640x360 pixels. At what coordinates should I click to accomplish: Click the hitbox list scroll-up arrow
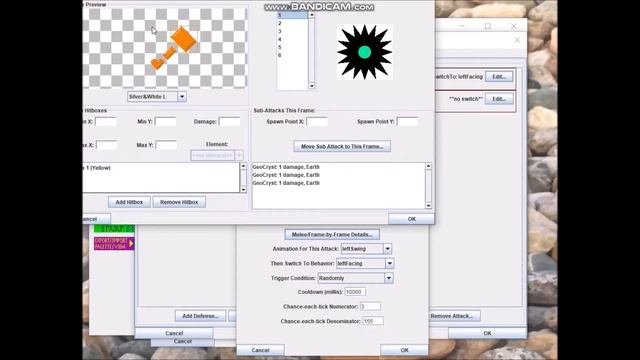point(243,166)
